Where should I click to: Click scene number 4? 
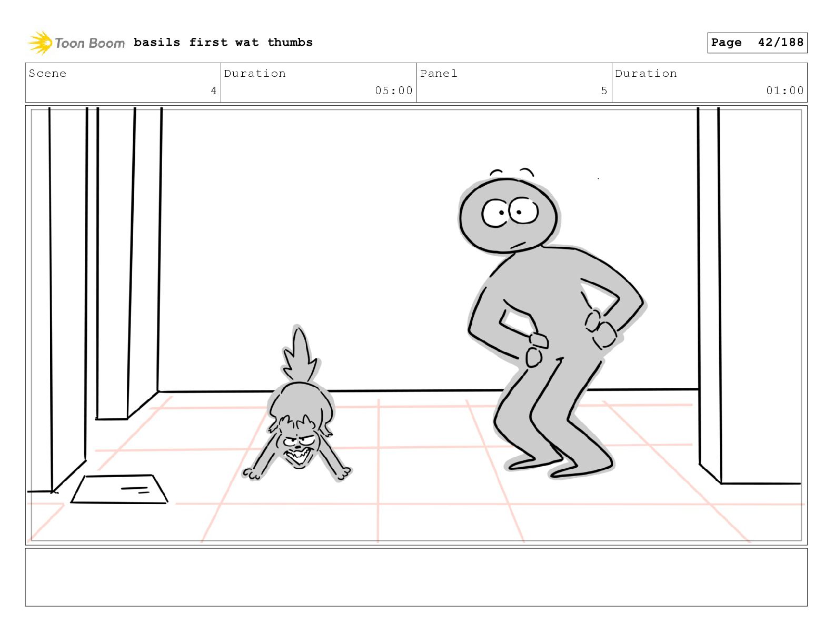214,90
